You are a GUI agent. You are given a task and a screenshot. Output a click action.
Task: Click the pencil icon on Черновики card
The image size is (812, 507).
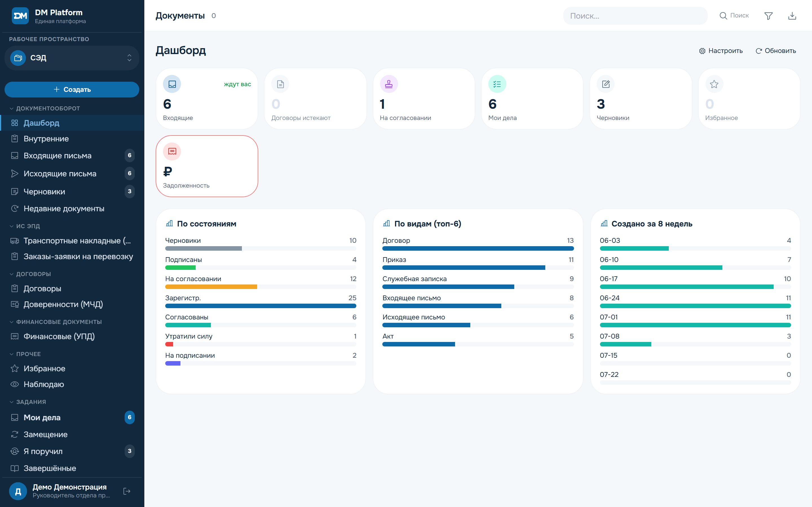[x=606, y=84]
